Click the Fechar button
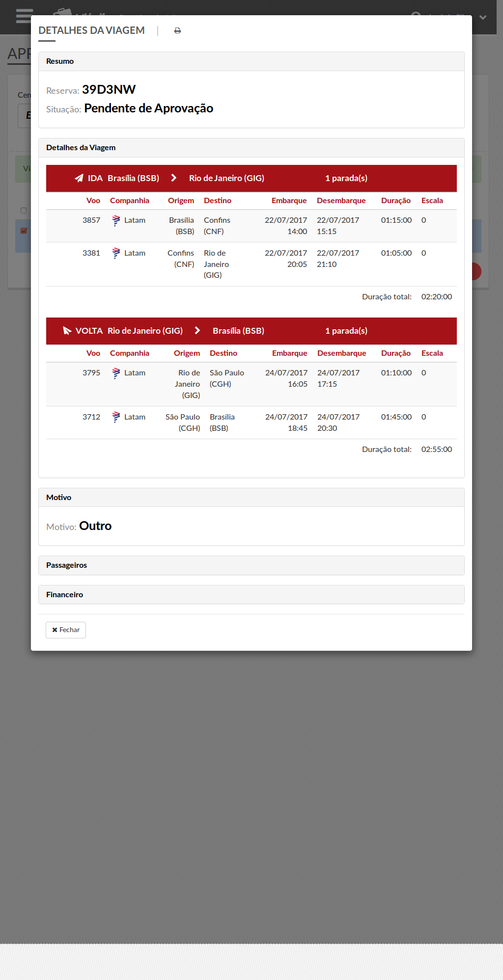Viewport: 503px width, 980px height. click(x=66, y=630)
